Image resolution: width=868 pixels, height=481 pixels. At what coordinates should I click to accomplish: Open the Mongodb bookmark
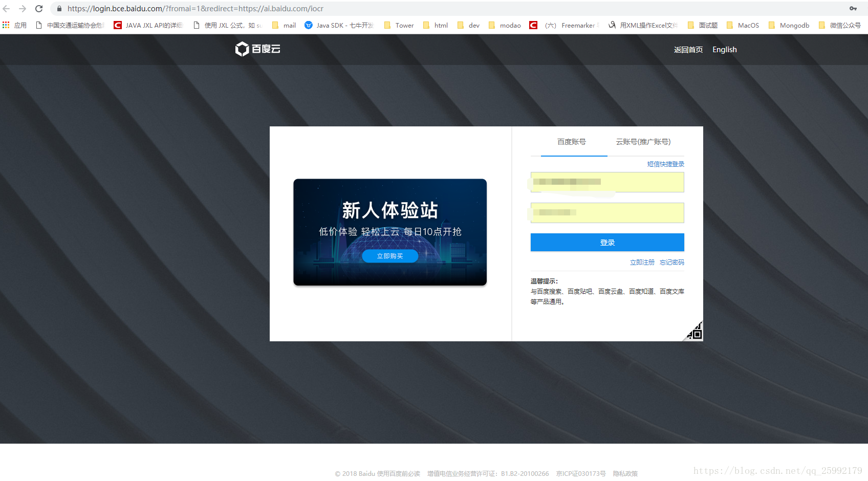(794, 25)
